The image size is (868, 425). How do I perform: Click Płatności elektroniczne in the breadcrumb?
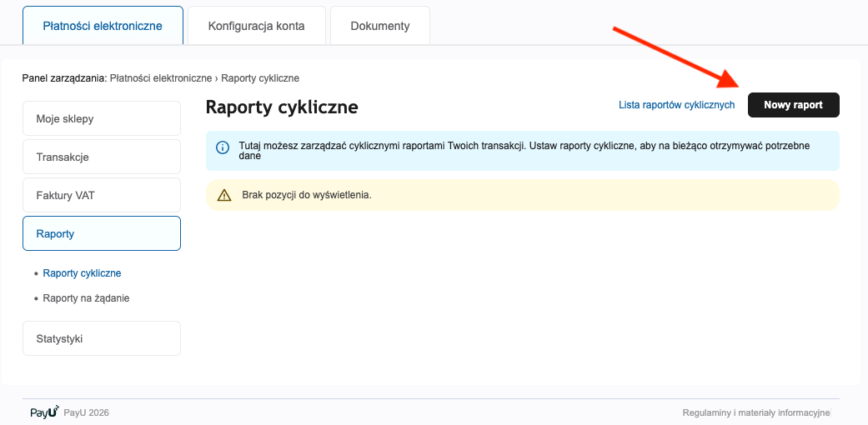tap(161, 78)
